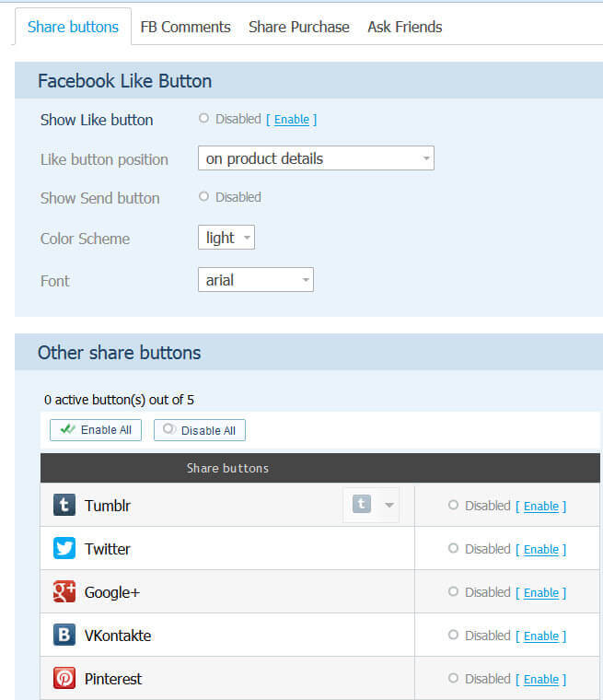Click the Google+ logo icon

click(64, 591)
